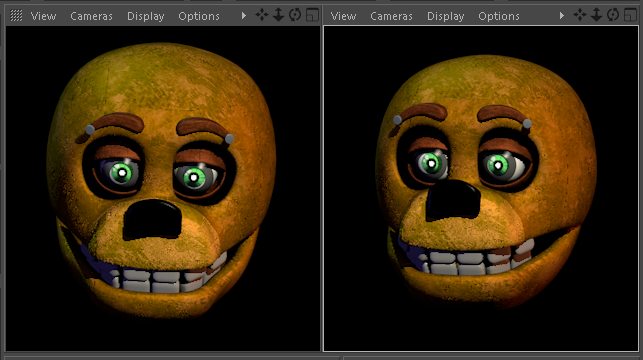
Task: Click the grid handle icon in left viewport
Action: (16, 16)
